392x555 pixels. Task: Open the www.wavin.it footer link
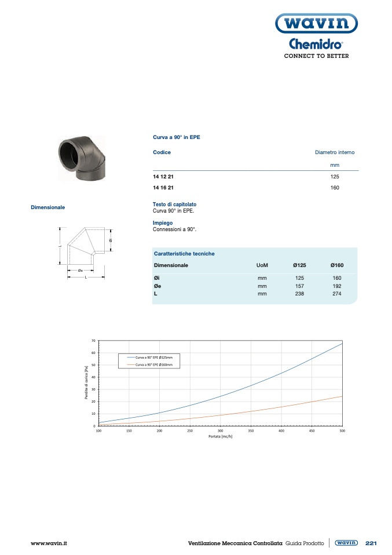(49, 543)
